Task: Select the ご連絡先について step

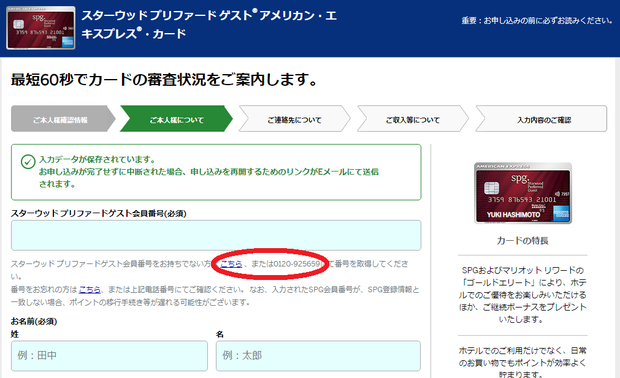Action: 294,119
